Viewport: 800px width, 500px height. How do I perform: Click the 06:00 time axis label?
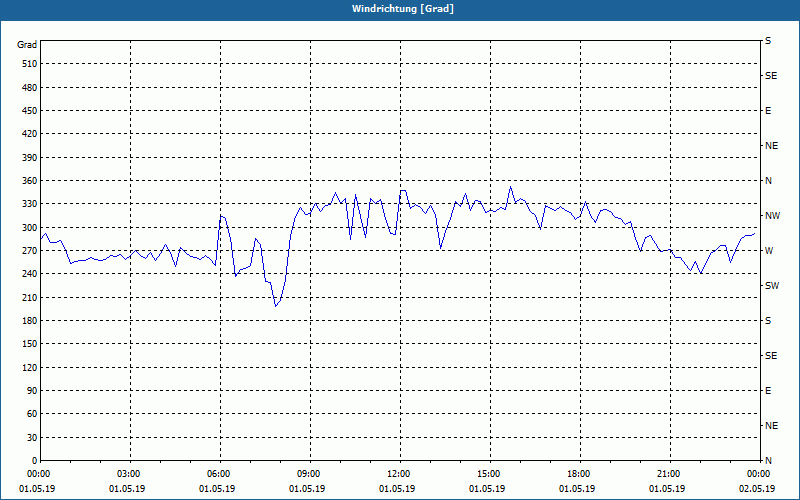pyautogui.click(x=218, y=474)
